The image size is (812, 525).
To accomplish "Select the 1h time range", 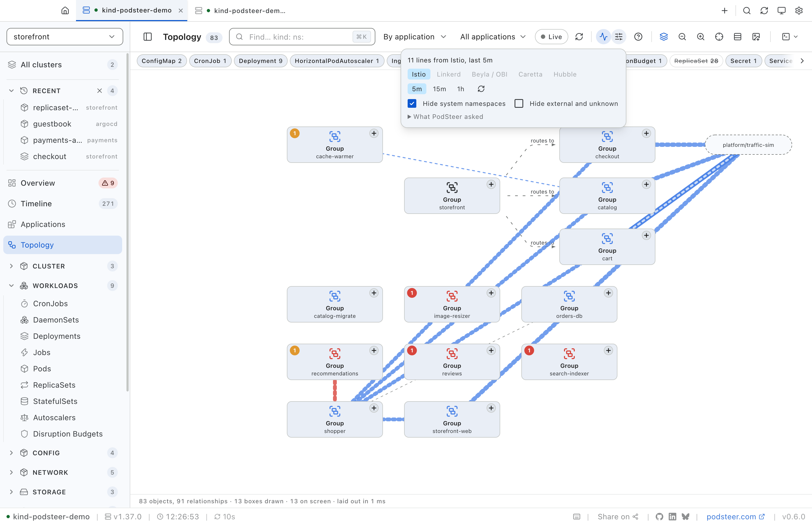I will click(460, 89).
